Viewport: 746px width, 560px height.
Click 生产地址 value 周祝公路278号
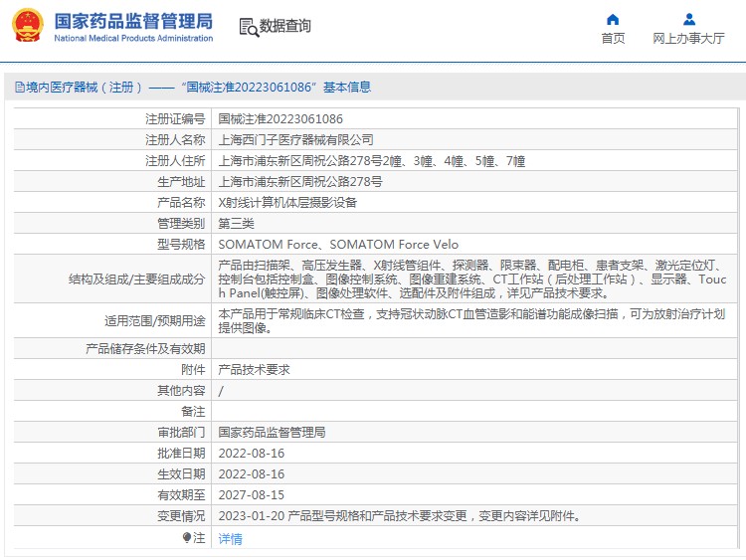point(299,181)
